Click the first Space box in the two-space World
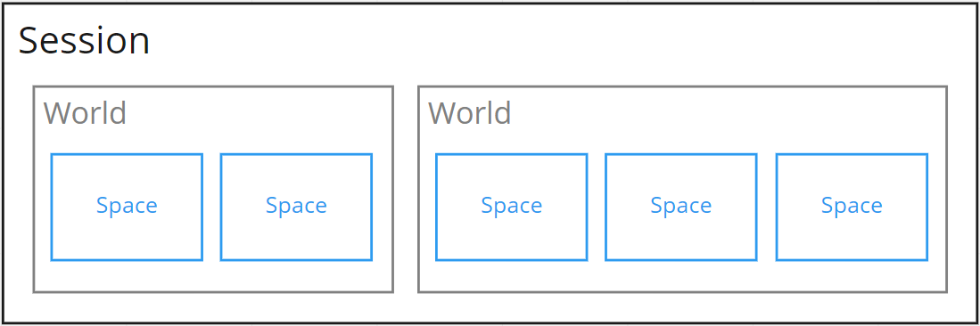The width and height of the screenshot is (980, 326). (x=127, y=207)
